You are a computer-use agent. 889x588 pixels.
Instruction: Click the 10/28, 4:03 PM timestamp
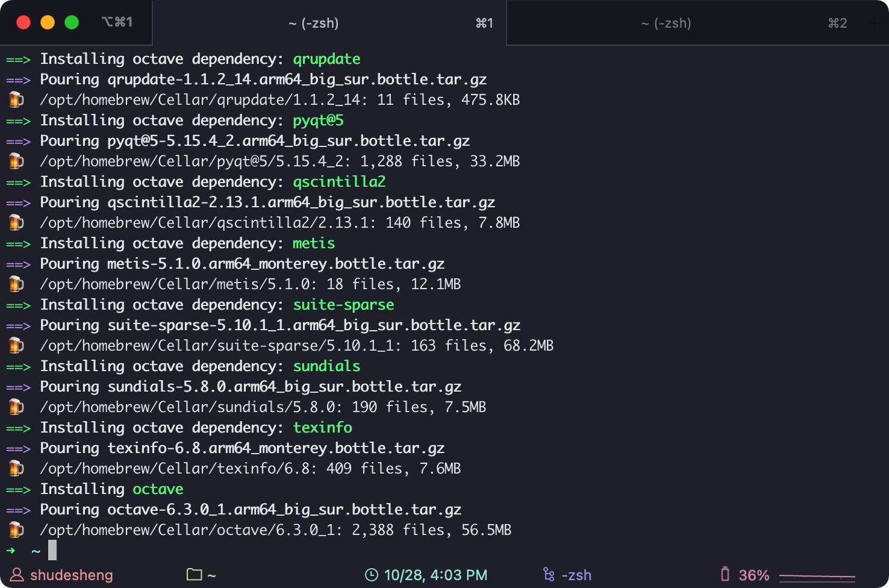click(436, 575)
